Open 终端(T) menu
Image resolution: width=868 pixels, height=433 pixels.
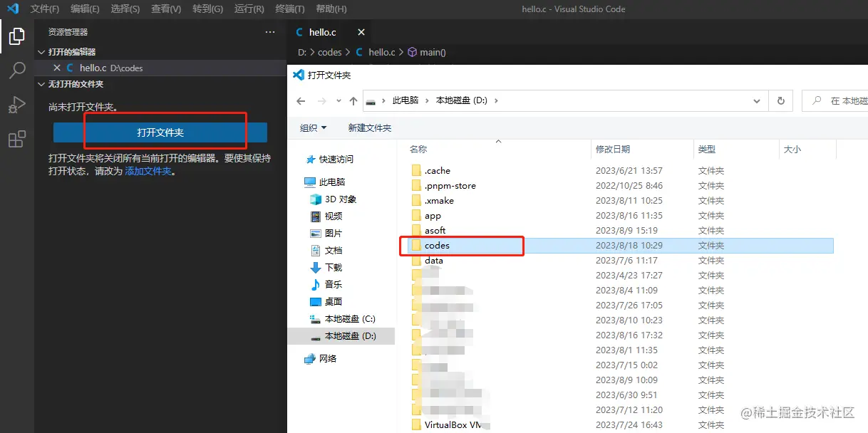(290, 9)
